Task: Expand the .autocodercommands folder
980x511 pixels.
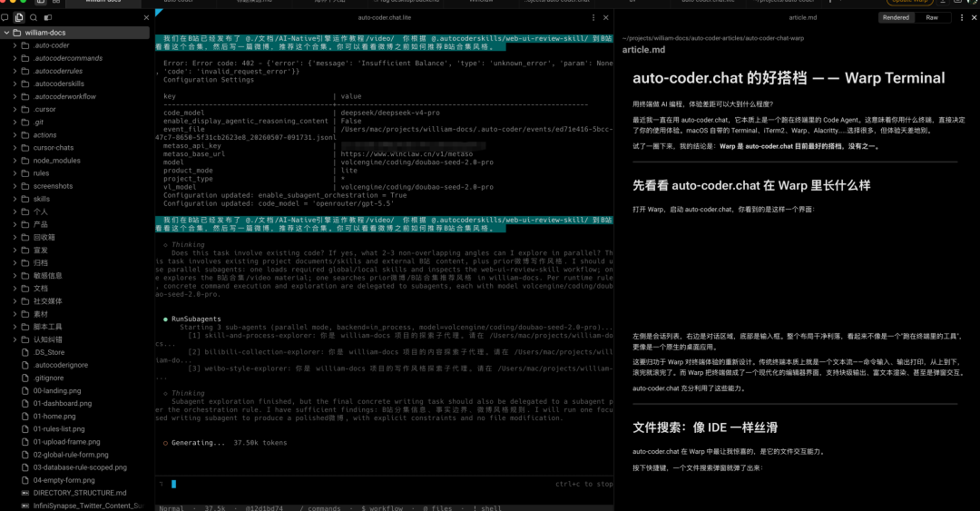Action: (15, 58)
